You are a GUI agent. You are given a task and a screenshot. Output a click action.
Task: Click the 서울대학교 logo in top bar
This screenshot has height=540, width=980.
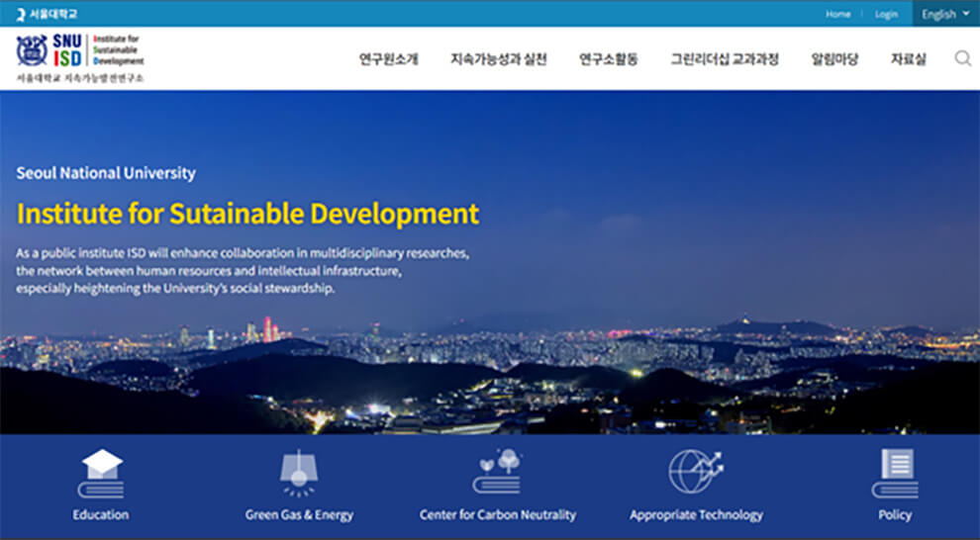tap(47, 14)
